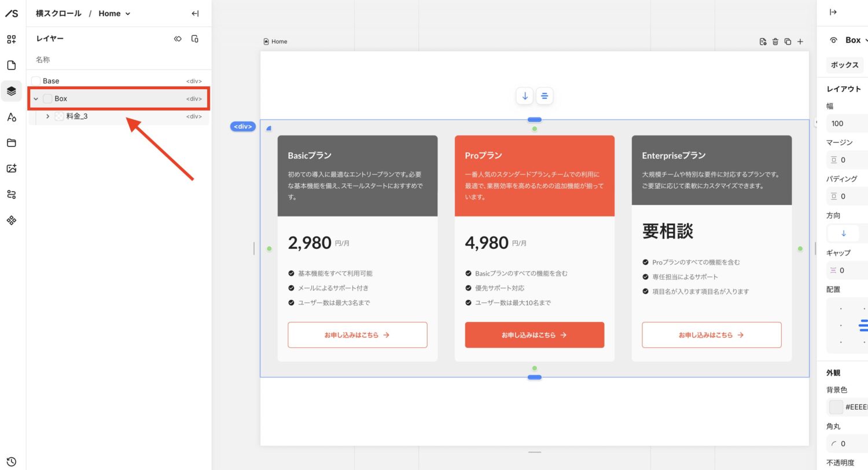Screen dimensions: 868x470
Task: Open the add elements panel icon
Action: (11, 39)
